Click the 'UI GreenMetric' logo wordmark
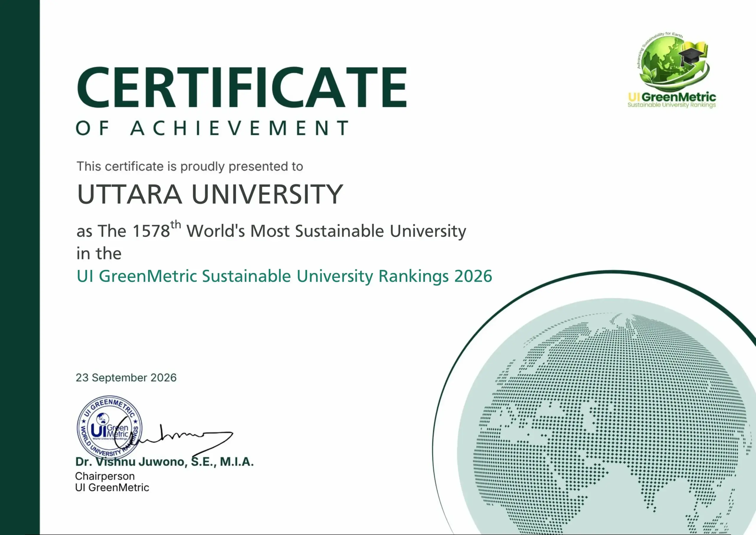 click(672, 97)
